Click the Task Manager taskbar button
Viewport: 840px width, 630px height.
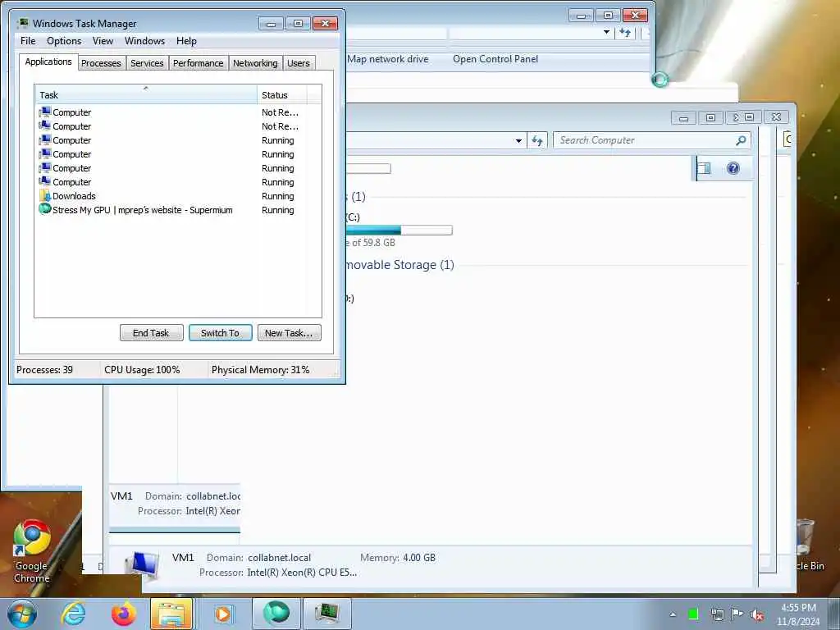(327, 614)
